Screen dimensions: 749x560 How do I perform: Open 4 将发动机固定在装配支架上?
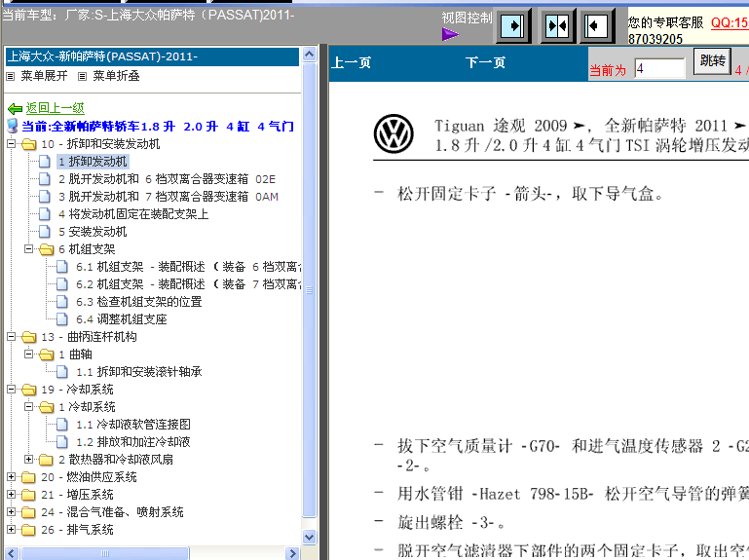tap(133, 214)
